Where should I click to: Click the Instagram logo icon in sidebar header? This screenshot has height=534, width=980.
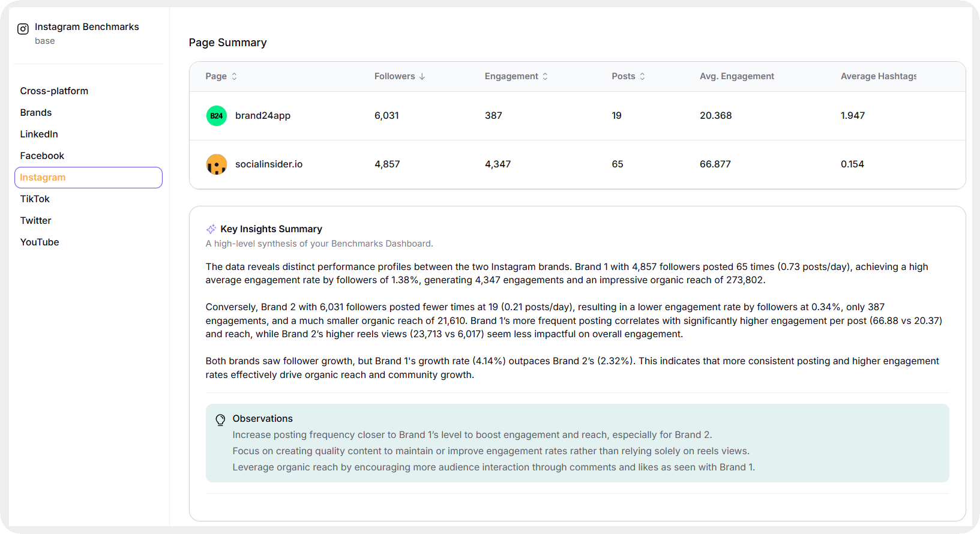23,29
